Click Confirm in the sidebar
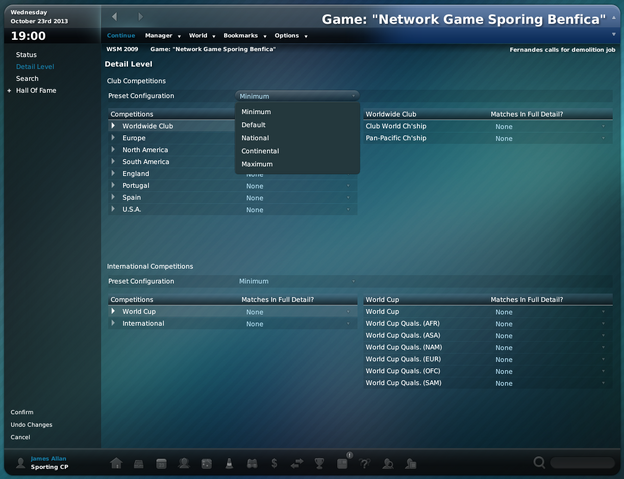Screen dimensions: 624x479 (22, 412)
